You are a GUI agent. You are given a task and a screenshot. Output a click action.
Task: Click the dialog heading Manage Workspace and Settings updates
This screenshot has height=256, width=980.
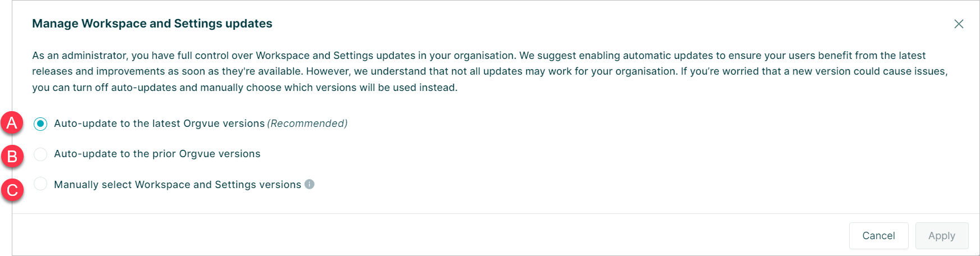click(152, 24)
